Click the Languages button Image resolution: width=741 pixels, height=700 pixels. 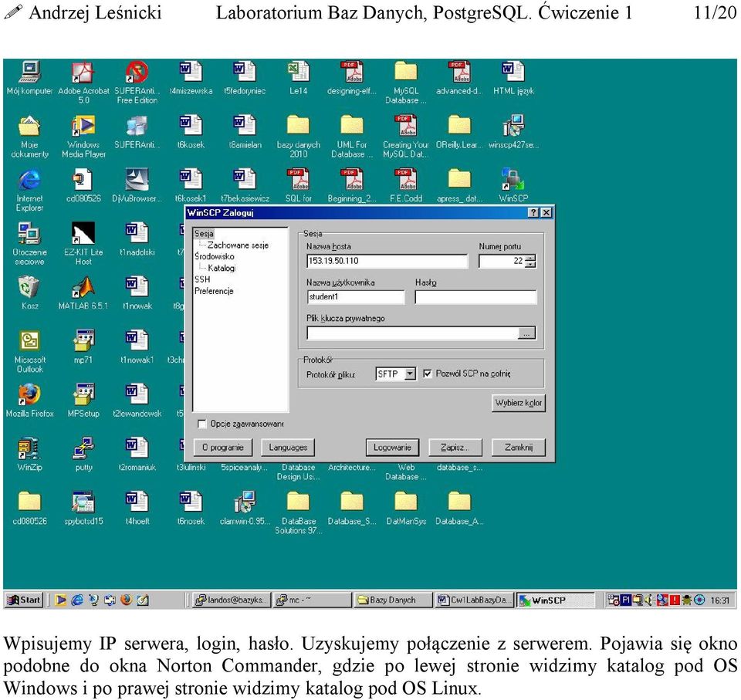tap(288, 447)
